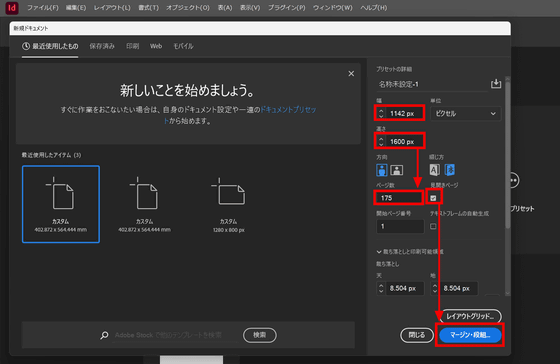
Task: Open the プラグイン(P) menu
Action: pyautogui.click(x=287, y=8)
